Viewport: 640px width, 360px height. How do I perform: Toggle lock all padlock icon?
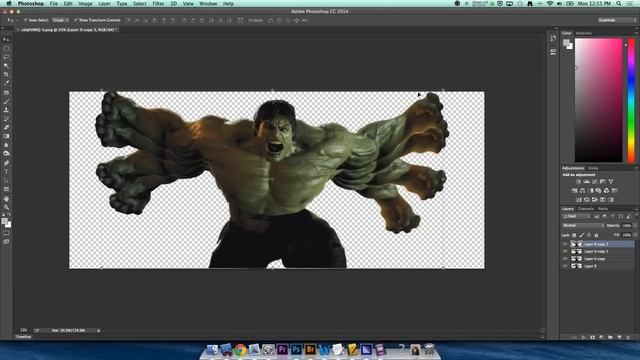point(596,235)
